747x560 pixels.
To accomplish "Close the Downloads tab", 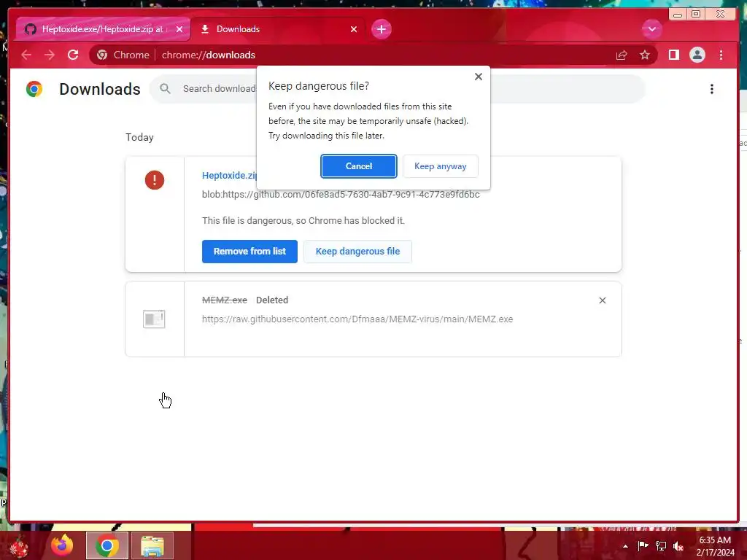I will (x=354, y=29).
